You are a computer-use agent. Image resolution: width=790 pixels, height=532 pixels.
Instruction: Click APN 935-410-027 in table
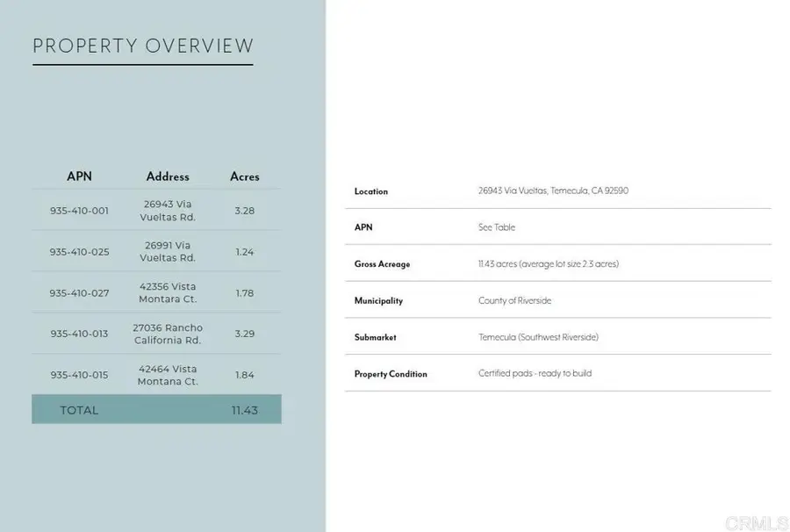[79, 293]
